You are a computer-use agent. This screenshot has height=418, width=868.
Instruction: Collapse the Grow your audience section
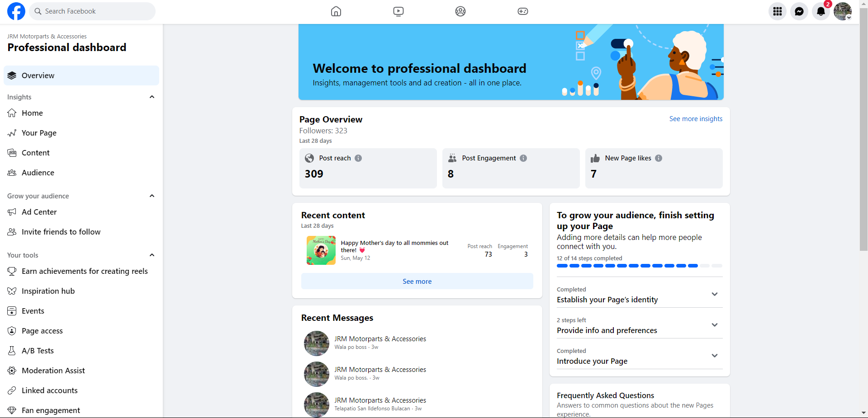coord(152,196)
